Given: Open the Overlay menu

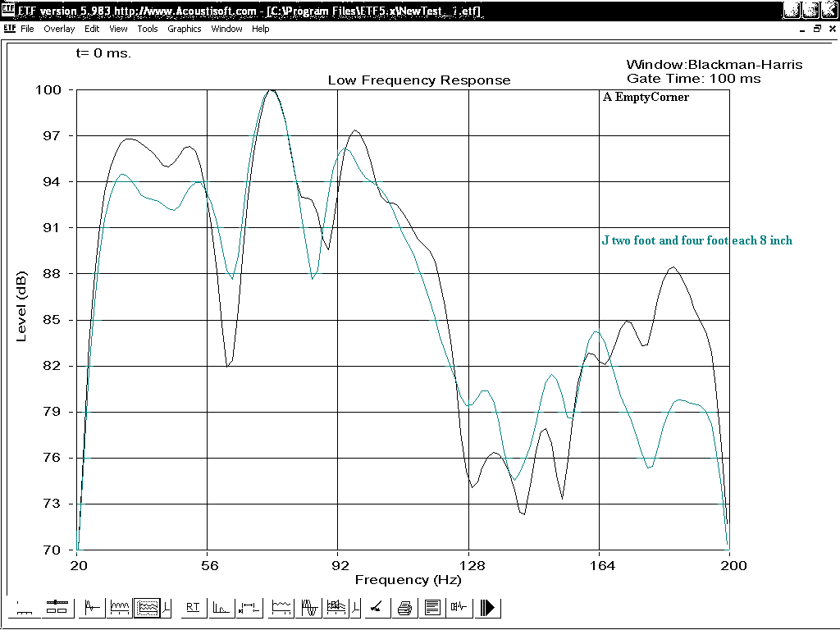Looking at the screenshot, I should click(59, 29).
